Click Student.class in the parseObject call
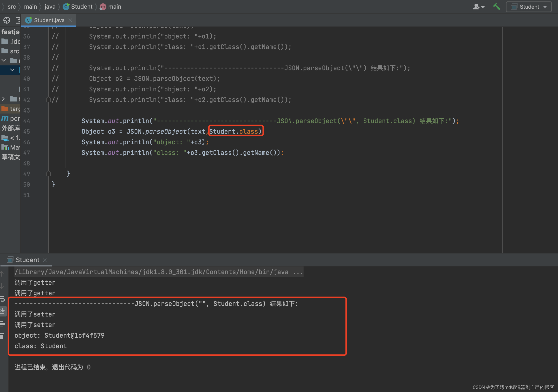 pos(234,132)
